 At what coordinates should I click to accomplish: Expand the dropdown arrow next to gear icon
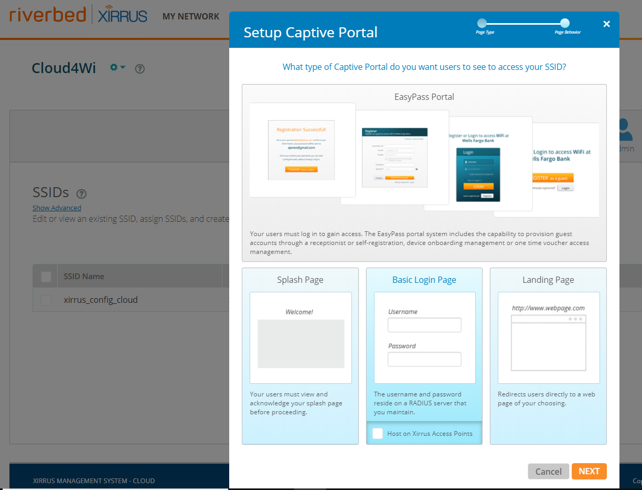click(122, 67)
